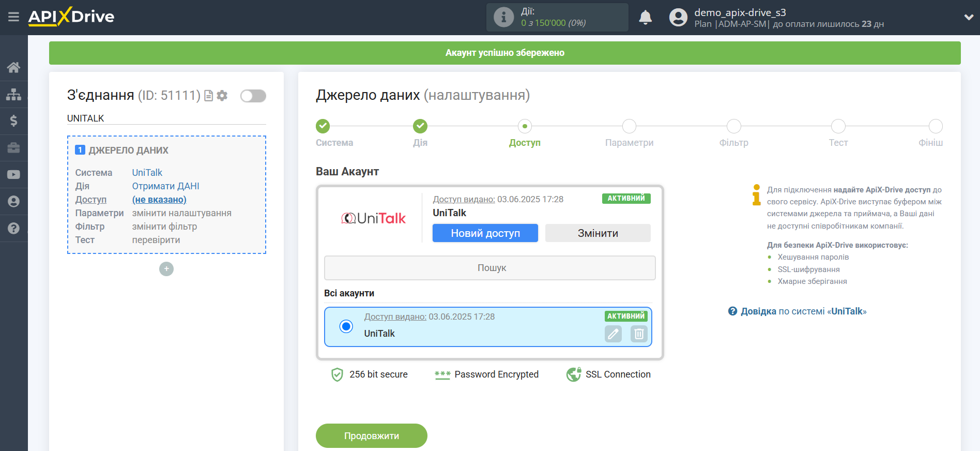
Task: Open briefcase icon in sidebar
Action: (13, 148)
